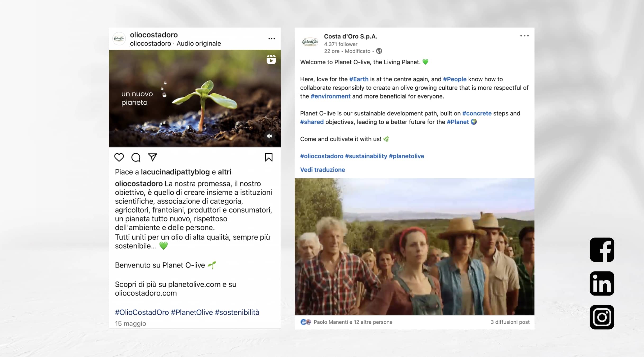The width and height of the screenshot is (644, 357).
Task: Open the #planetolive hashtag
Action: [x=406, y=156]
